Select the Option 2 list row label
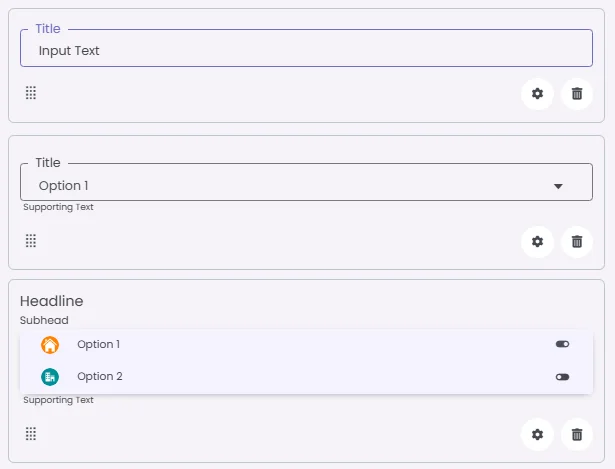Image resolution: width=615 pixels, height=469 pixels. (x=100, y=377)
